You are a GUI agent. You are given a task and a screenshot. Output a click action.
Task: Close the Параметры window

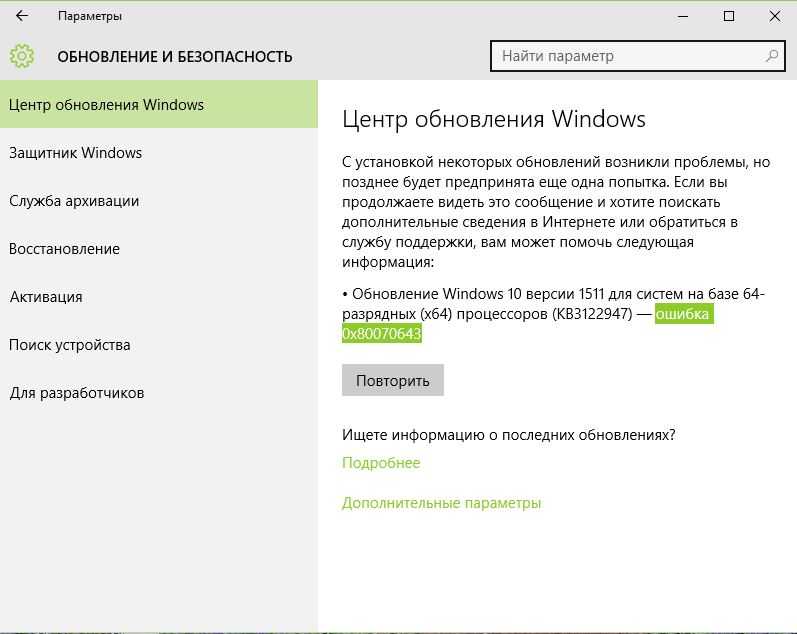[775, 16]
